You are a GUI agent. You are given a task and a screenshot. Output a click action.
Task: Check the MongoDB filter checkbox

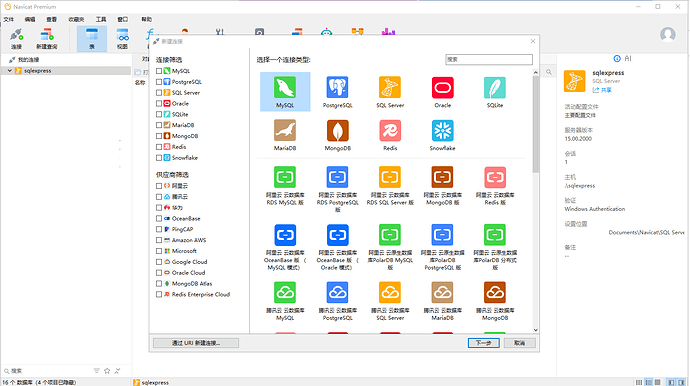click(159, 136)
